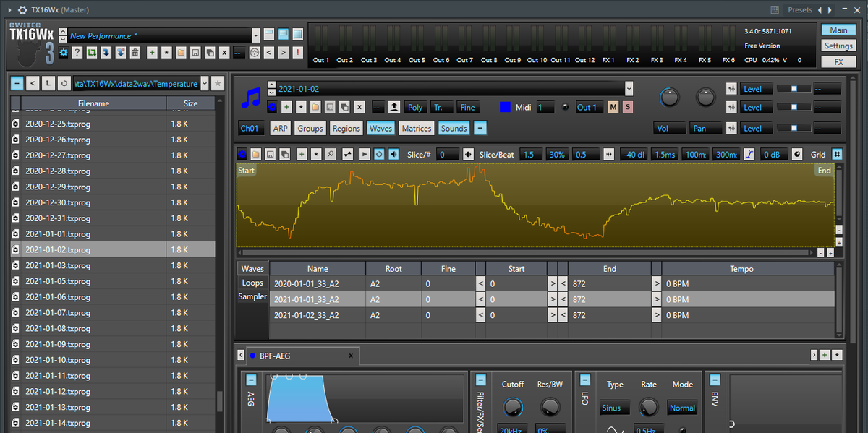This screenshot has width=868, height=433.
Task: Click the blue music note program icon
Action: pyautogui.click(x=250, y=96)
